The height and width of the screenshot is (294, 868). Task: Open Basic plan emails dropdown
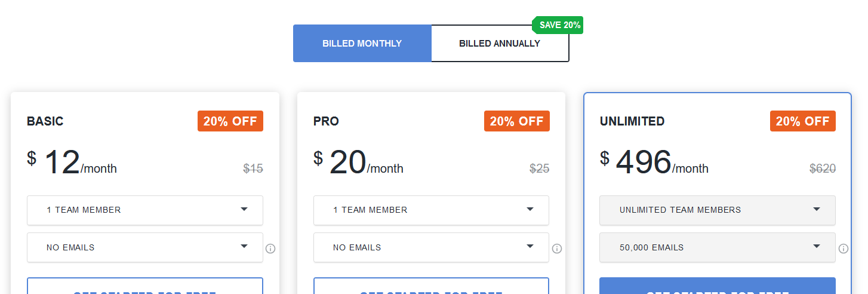coord(145,247)
